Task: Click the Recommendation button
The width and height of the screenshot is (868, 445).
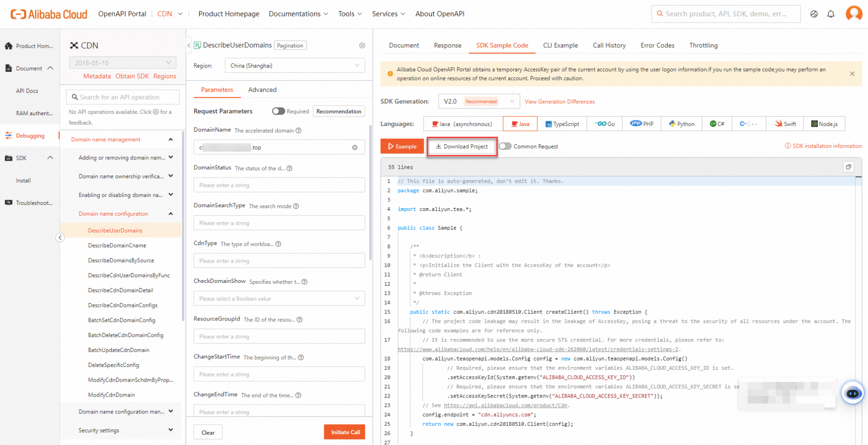Action: coord(338,111)
